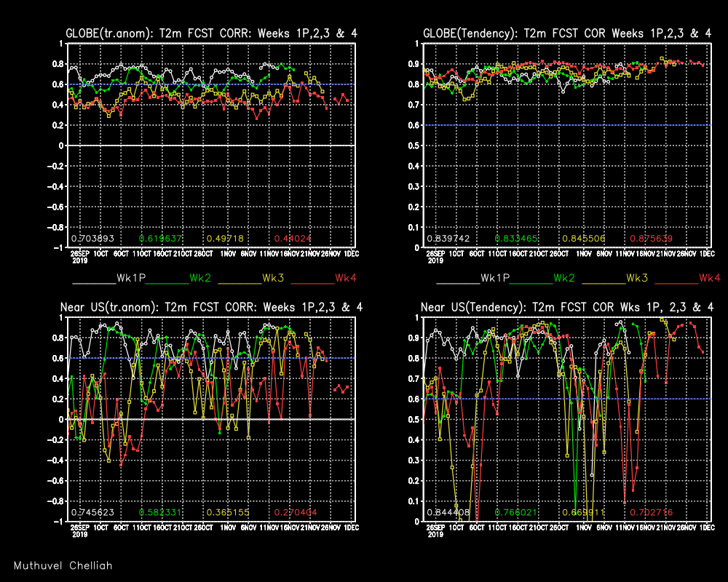Select the white value 0.745623

(92, 512)
